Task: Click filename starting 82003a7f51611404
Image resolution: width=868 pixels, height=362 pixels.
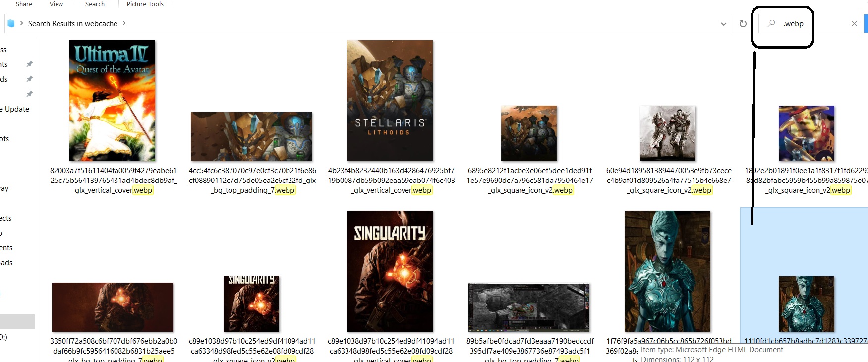Action: coord(114,181)
